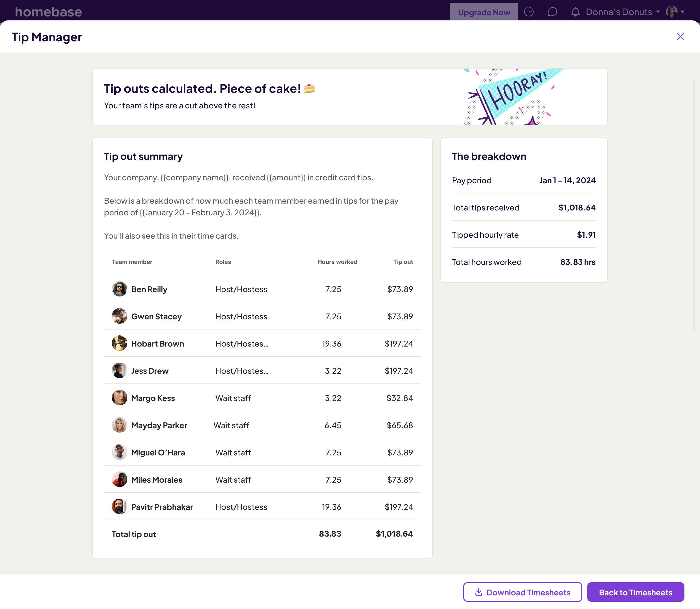The height and width of the screenshot is (609, 700).
Task: Click Ben Reilly's avatar
Action: pyautogui.click(x=119, y=289)
